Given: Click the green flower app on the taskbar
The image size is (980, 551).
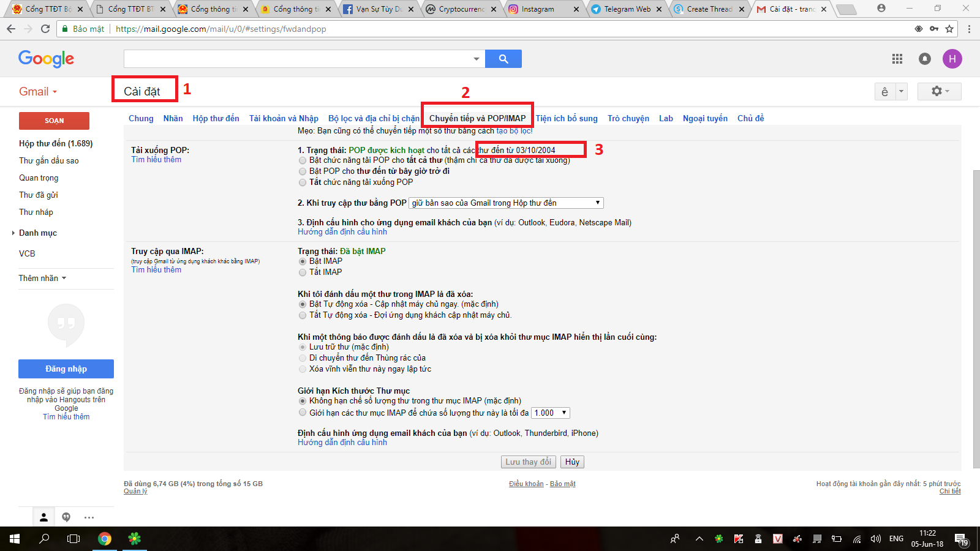Looking at the screenshot, I should 134,539.
